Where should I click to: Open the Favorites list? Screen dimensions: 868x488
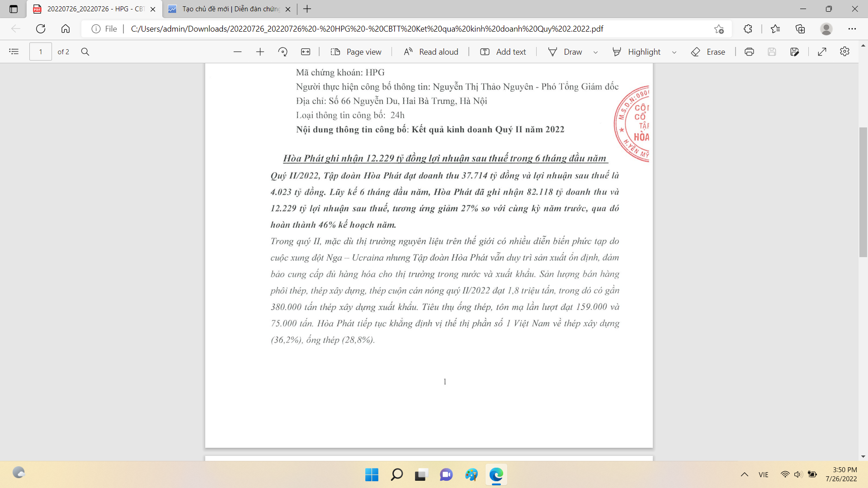tap(775, 29)
